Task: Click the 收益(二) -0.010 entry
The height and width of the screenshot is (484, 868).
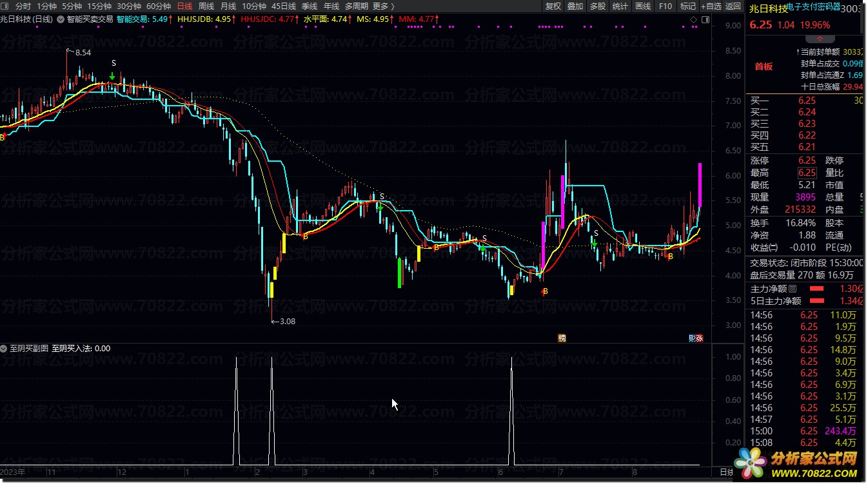Action: 784,247
